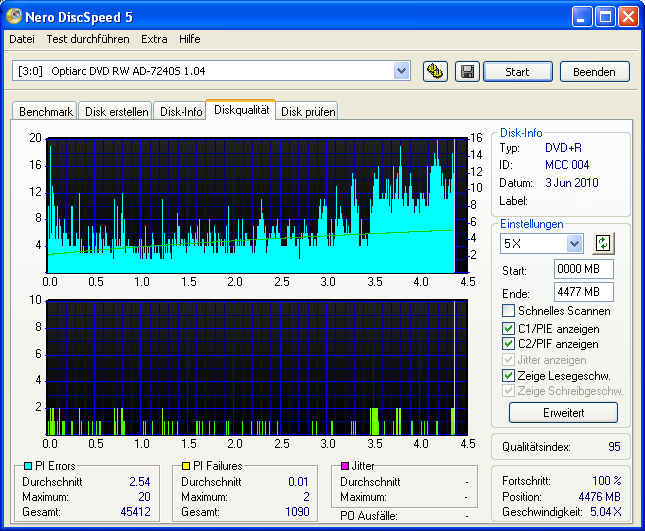Minimize the Nero DiscSpeed window
The width and height of the screenshot is (645, 531).
[x=582, y=17]
